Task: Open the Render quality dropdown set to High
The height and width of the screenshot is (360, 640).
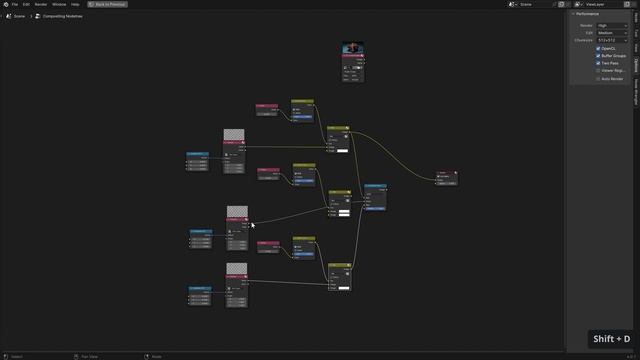Action: coord(612,26)
